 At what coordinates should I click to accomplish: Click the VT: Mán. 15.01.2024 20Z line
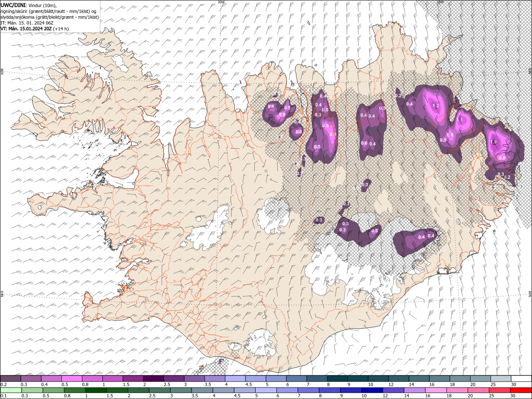[26, 29]
